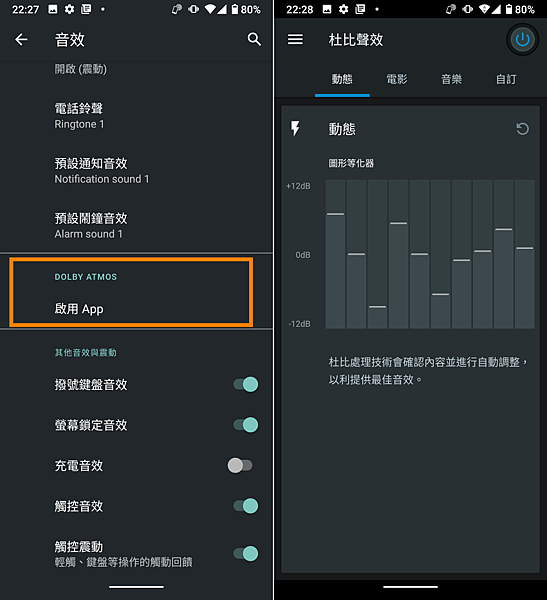Open 預設鬧鐘音效 setting

point(136,225)
